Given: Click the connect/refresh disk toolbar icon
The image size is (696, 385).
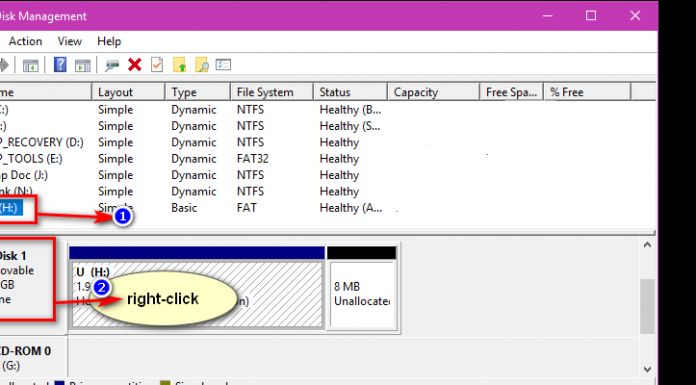Looking at the screenshot, I should 112,65.
